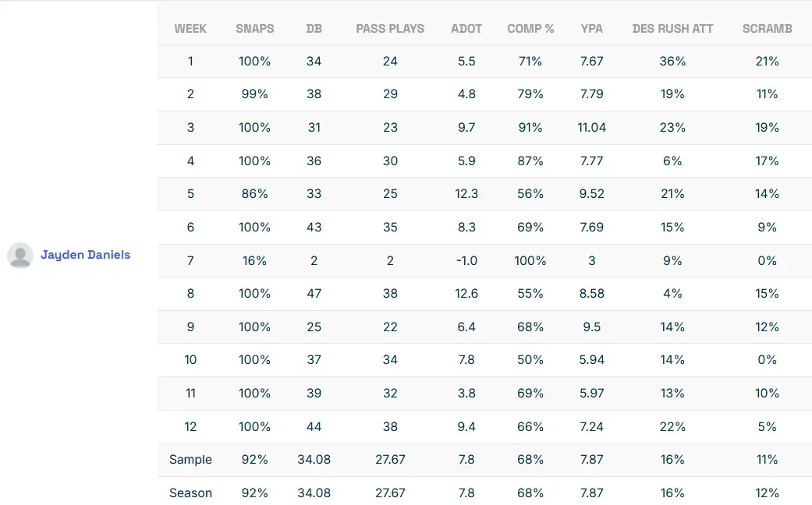Screen dimensions: 812x505
Task: Select the week 7 row number
Action: pos(190,261)
